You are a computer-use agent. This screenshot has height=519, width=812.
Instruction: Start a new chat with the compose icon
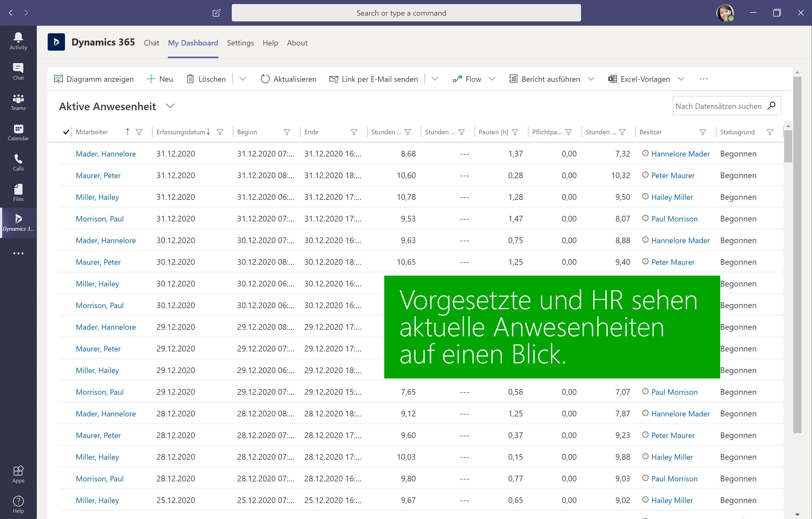tap(216, 13)
